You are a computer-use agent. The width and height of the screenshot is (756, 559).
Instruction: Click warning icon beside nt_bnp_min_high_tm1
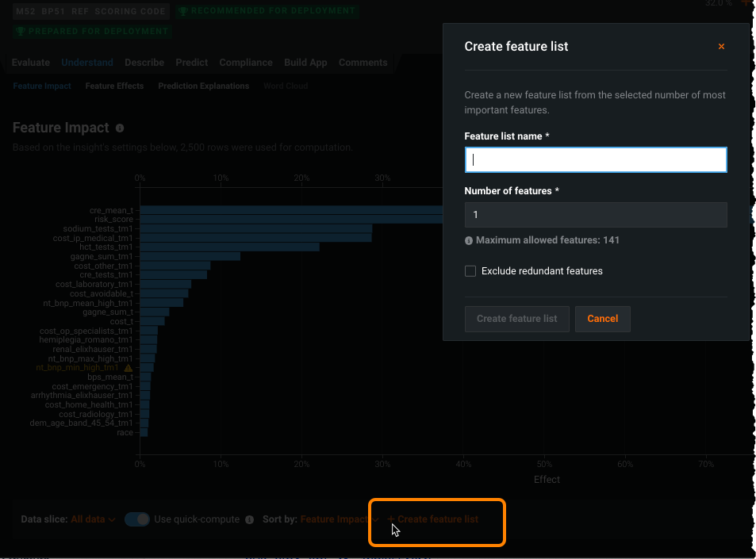(x=129, y=368)
